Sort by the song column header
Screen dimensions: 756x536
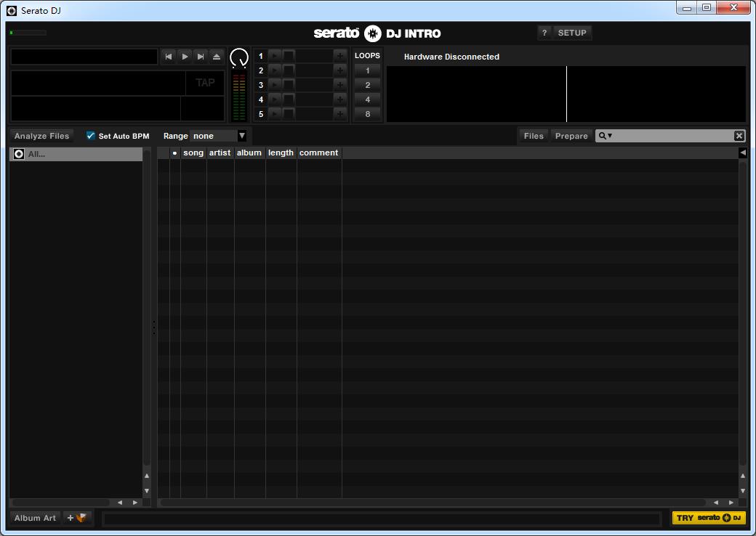193,153
